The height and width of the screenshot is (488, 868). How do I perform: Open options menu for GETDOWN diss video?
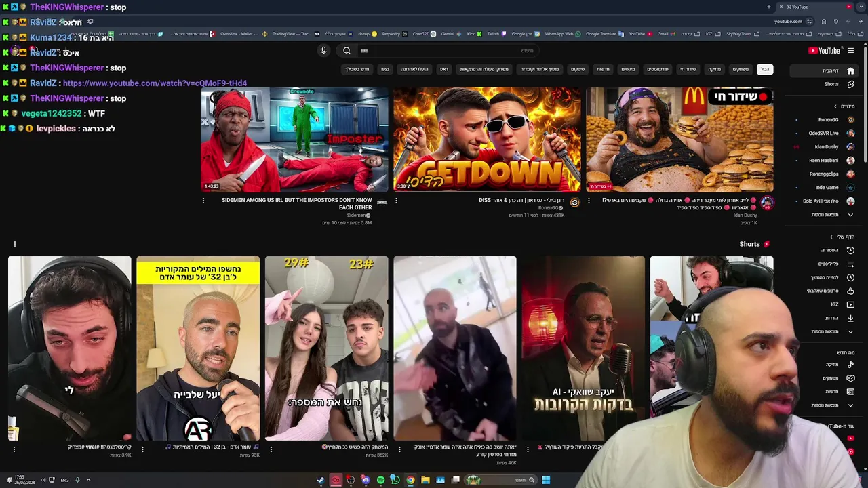pos(396,201)
